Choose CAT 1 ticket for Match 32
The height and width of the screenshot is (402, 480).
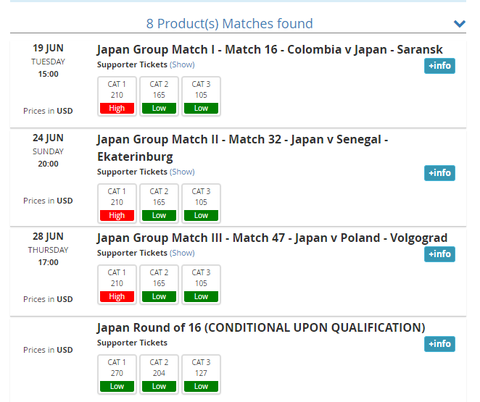pyautogui.click(x=117, y=203)
